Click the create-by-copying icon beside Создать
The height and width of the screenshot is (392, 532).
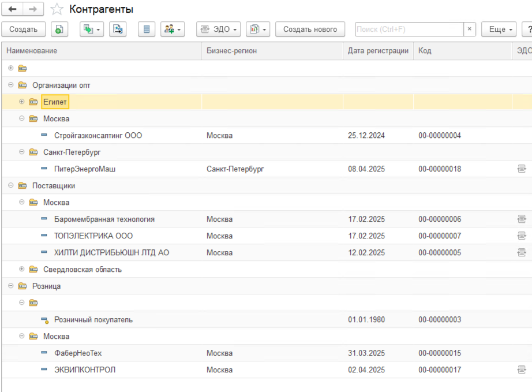pos(59,29)
